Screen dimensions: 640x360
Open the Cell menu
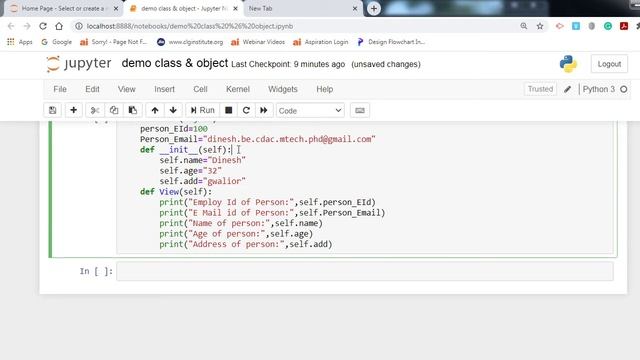[x=200, y=89]
